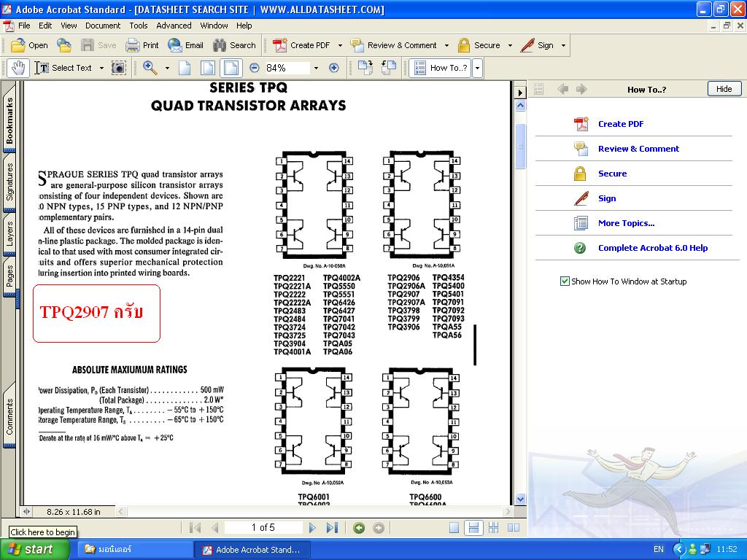Rotate the page counterclockwise
747x560 pixels.
tap(389, 68)
